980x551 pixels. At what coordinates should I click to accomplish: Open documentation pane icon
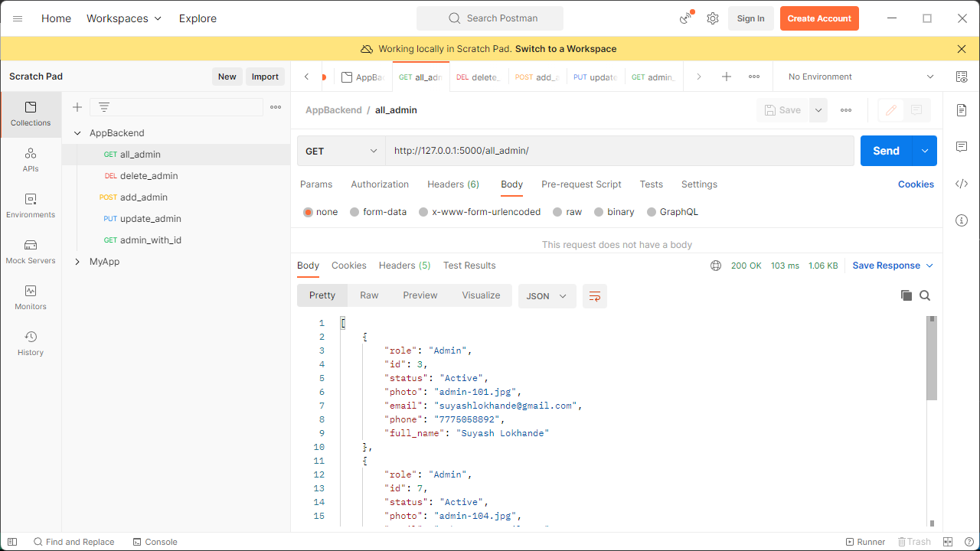pyautogui.click(x=962, y=110)
